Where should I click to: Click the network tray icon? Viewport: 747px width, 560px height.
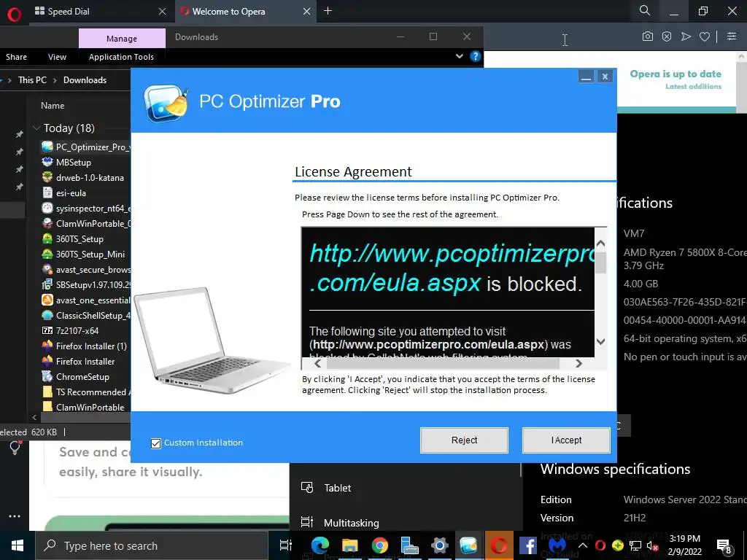(635, 545)
